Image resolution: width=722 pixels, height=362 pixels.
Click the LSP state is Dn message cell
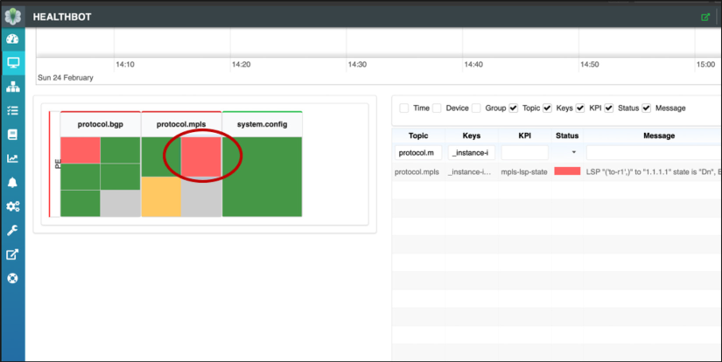653,172
